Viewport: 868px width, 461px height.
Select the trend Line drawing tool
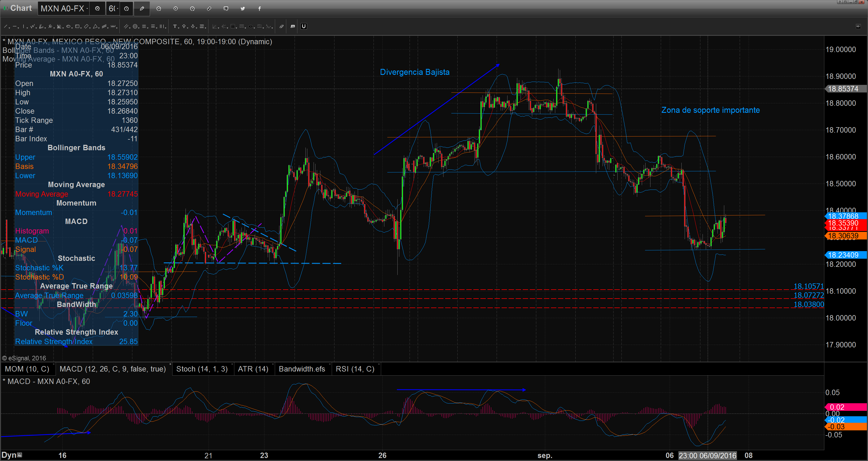(5, 26)
